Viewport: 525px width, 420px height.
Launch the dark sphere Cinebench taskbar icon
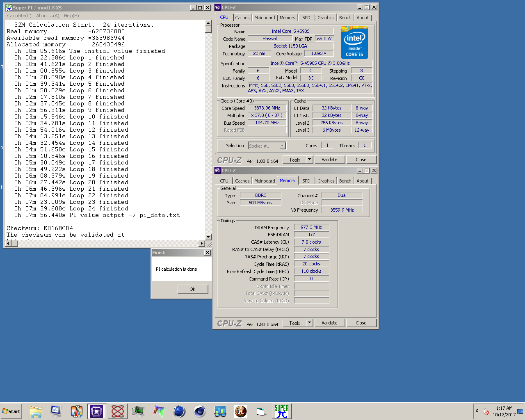coord(200,411)
